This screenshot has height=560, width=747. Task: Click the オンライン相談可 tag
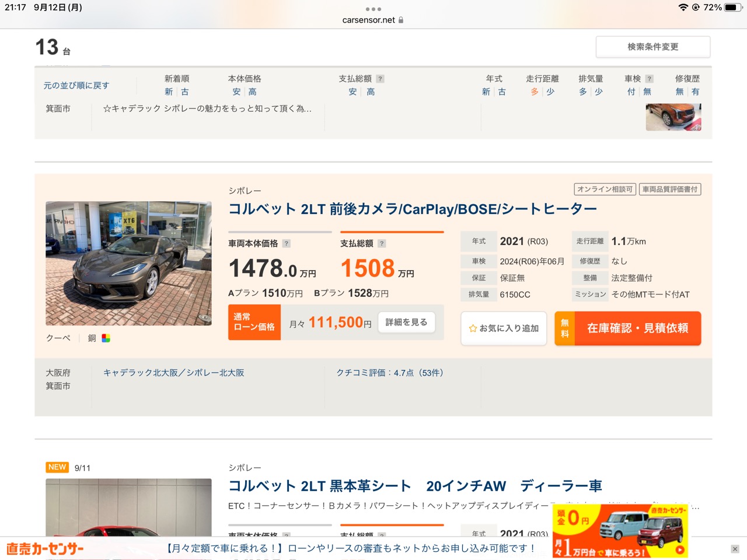click(605, 189)
